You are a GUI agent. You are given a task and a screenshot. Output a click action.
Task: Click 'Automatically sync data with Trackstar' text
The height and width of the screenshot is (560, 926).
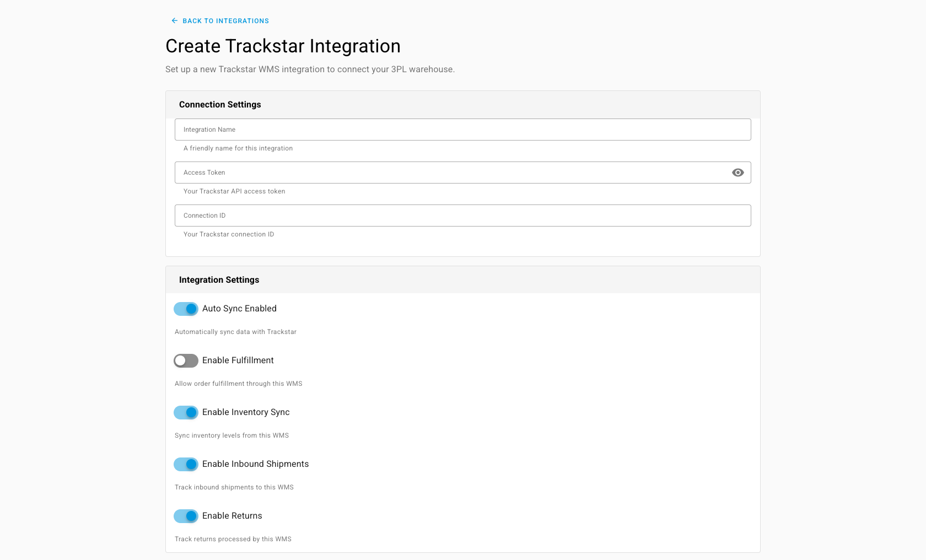[235, 332]
